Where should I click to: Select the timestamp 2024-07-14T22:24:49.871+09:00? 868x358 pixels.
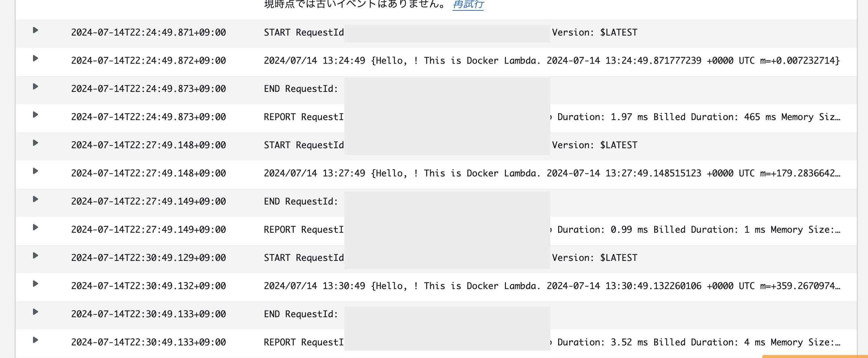[x=148, y=33]
